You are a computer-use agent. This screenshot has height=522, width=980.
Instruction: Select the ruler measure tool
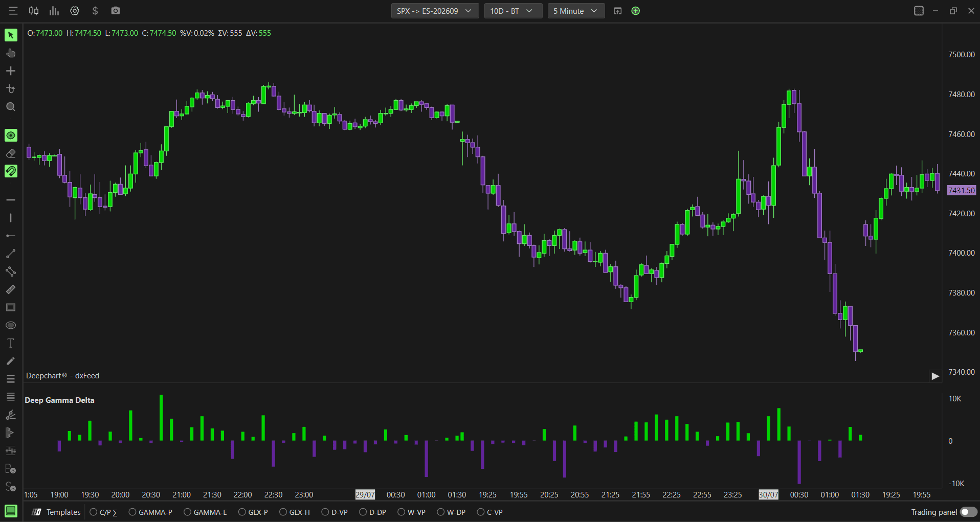11,289
